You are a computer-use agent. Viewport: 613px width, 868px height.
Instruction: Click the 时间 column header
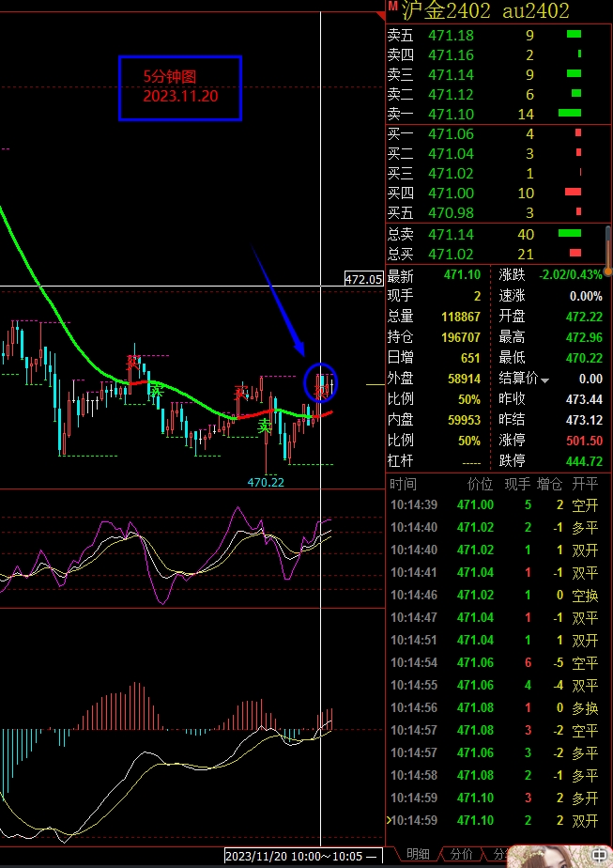403,485
